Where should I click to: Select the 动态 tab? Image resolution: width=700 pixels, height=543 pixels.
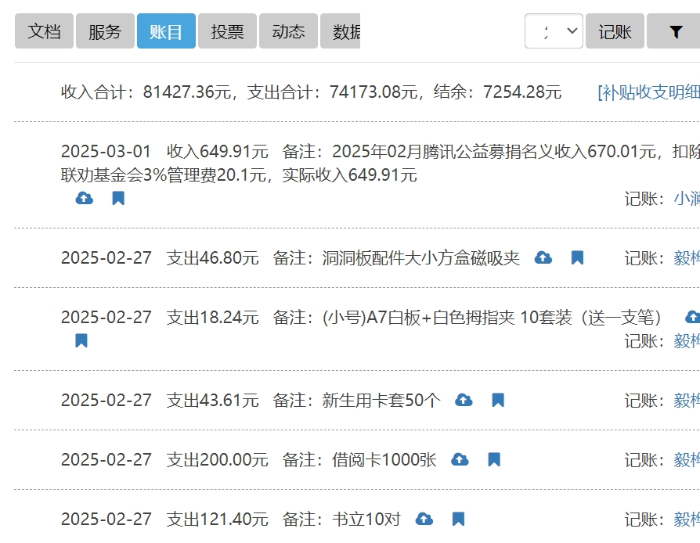(x=288, y=31)
